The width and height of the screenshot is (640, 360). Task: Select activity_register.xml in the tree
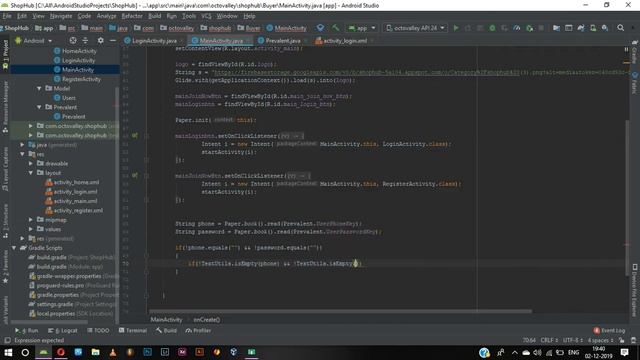78,210
